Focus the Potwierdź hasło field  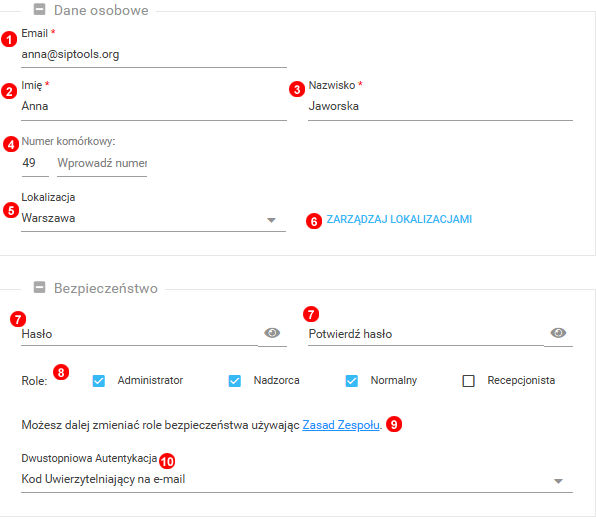coord(426,334)
